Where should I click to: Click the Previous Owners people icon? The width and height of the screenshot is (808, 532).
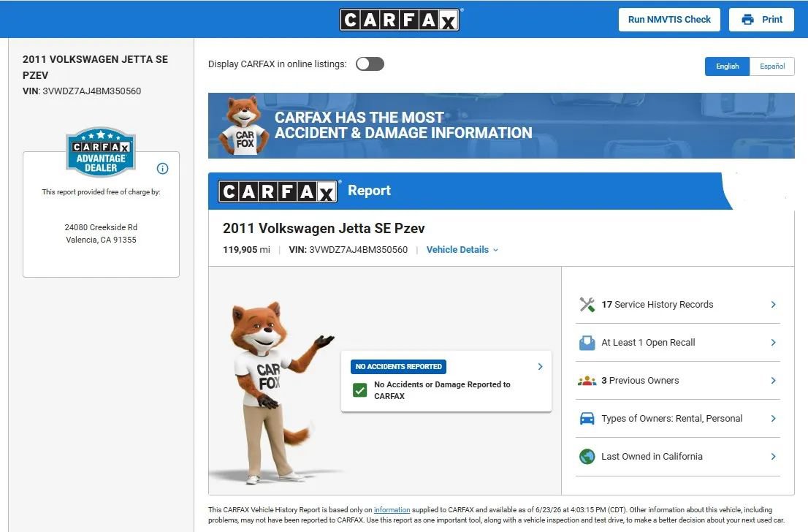point(587,381)
